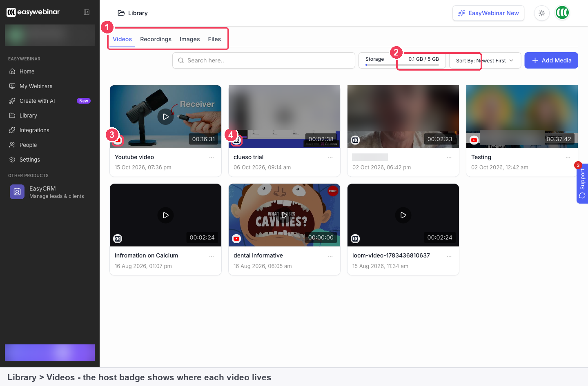Click the Storage usage progress bar
Screen dimensions: 588x386
point(402,65)
